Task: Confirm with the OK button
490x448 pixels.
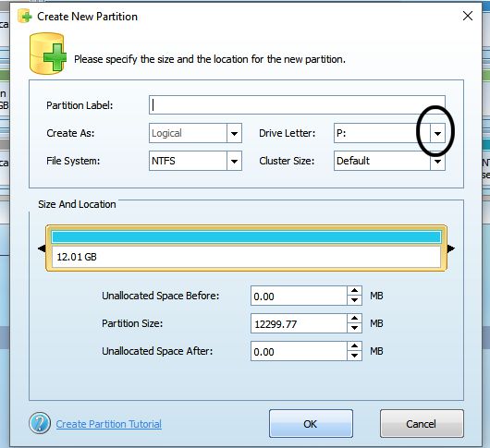Action: point(311,424)
